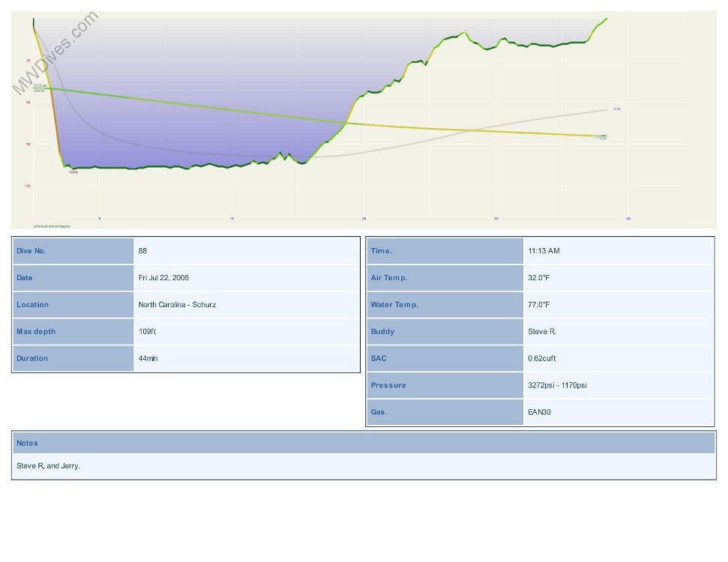Viewport: 728px width, 562px height.
Task: Click the '60' depth axis tick
Action: click(x=28, y=103)
